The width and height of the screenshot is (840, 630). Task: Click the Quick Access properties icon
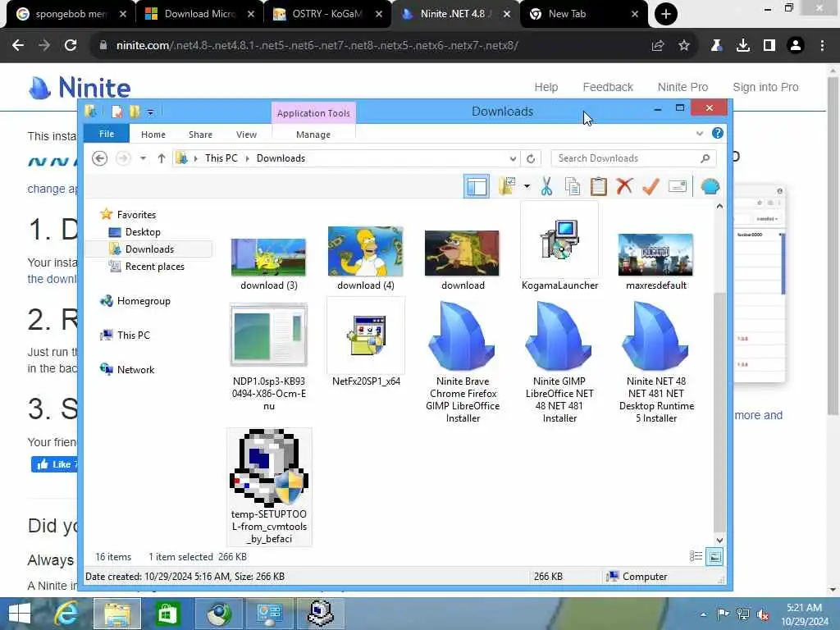pos(116,112)
